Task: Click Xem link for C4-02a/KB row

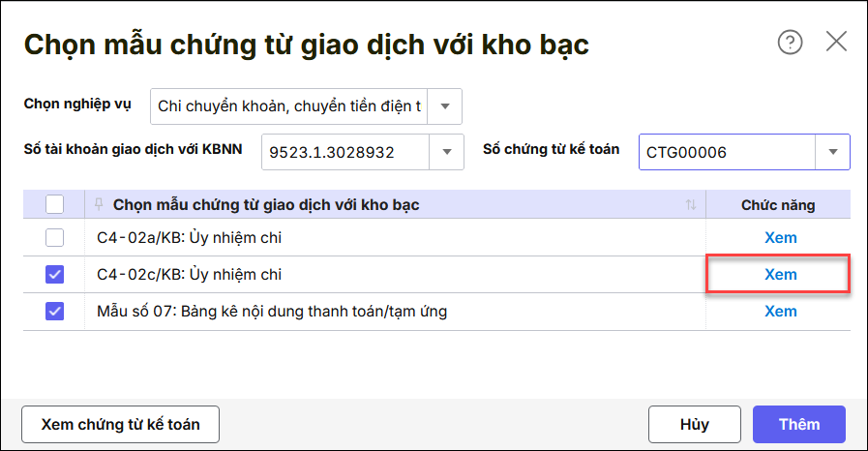Action: [x=781, y=237]
